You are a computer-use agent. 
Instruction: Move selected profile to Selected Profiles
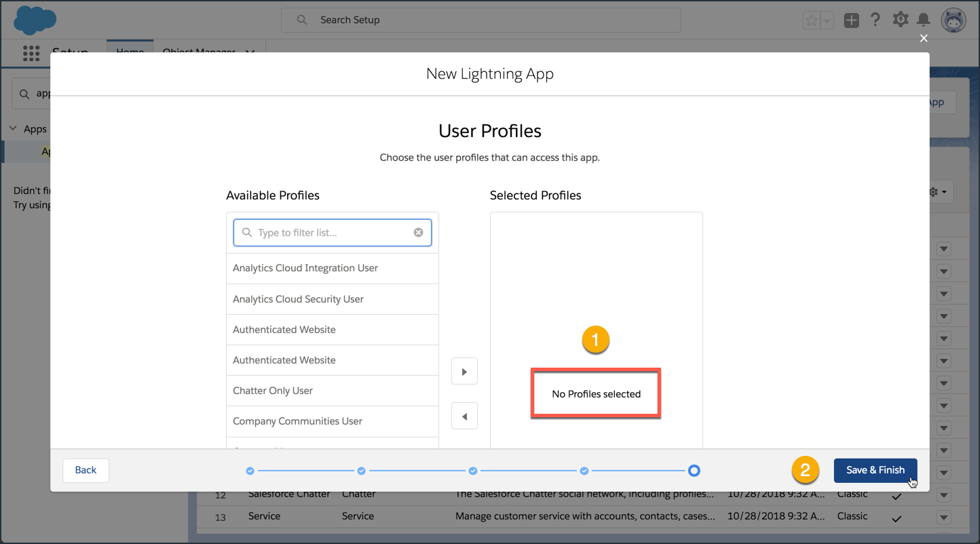pyautogui.click(x=464, y=372)
